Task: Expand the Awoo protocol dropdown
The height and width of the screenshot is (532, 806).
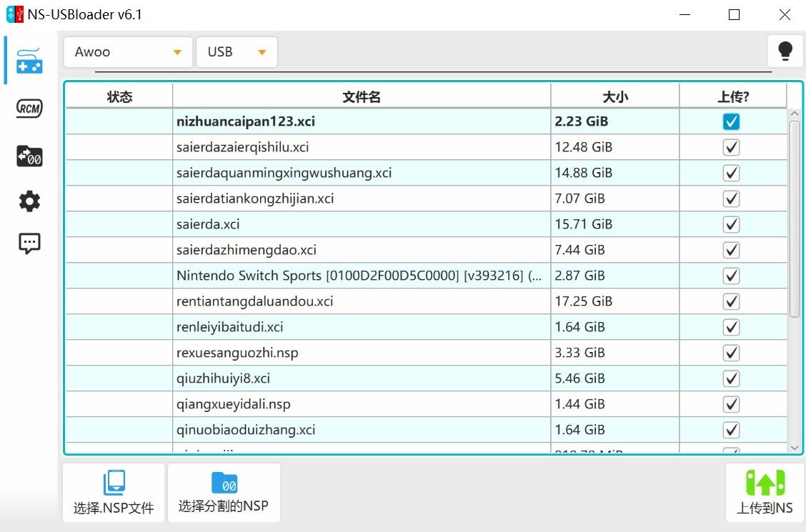Action: pyautogui.click(x=128, y=52)
